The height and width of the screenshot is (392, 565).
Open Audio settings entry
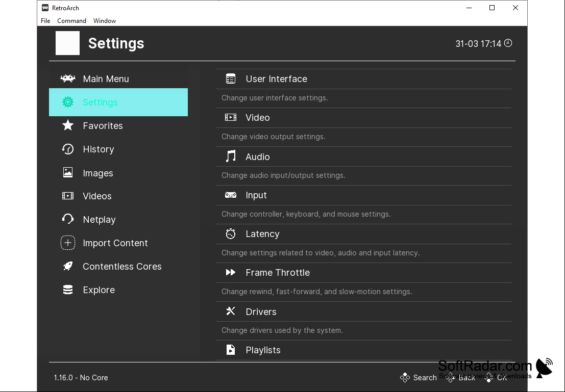click(x=363, y=156)
